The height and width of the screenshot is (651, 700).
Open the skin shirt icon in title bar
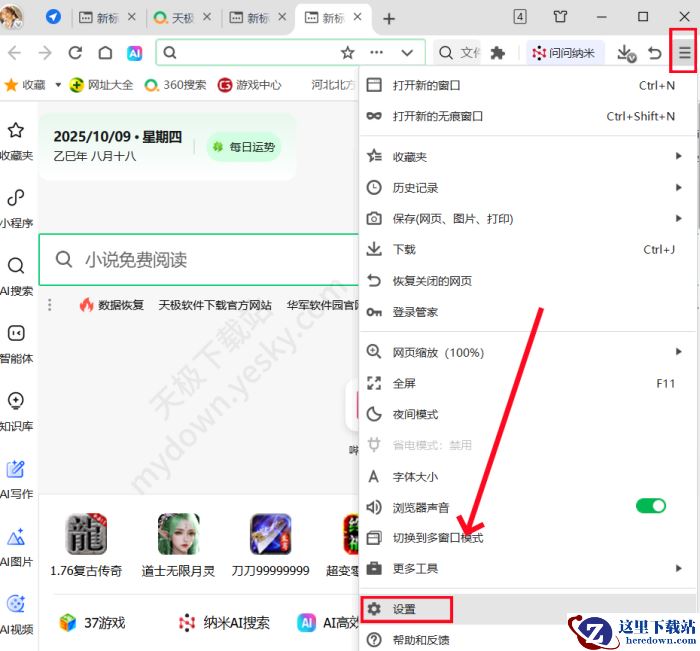(560, 17)
